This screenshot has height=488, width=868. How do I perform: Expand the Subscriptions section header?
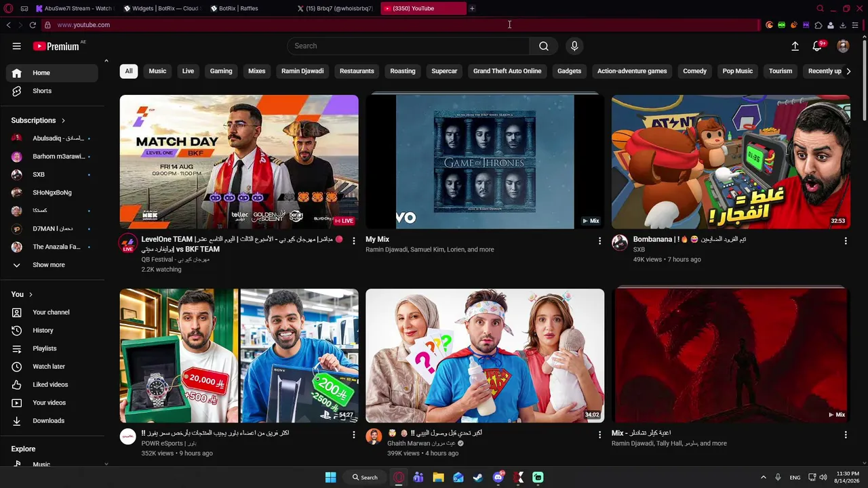[x=38, y=121]
